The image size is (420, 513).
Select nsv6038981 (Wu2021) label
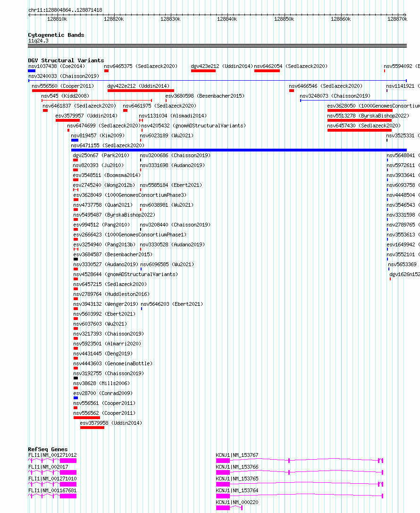167,205
